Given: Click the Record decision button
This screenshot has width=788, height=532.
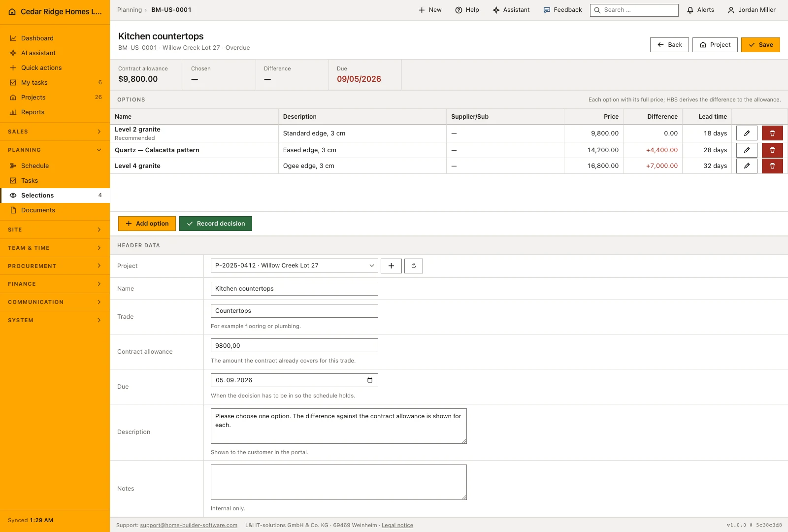Looking at the screenshot, I should [x=216, y=224].
